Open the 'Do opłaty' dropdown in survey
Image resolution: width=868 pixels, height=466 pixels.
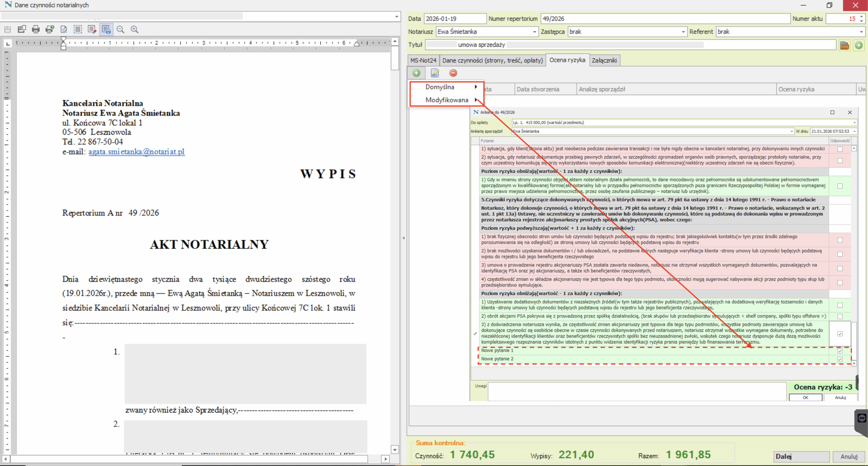tap(854, 122)
